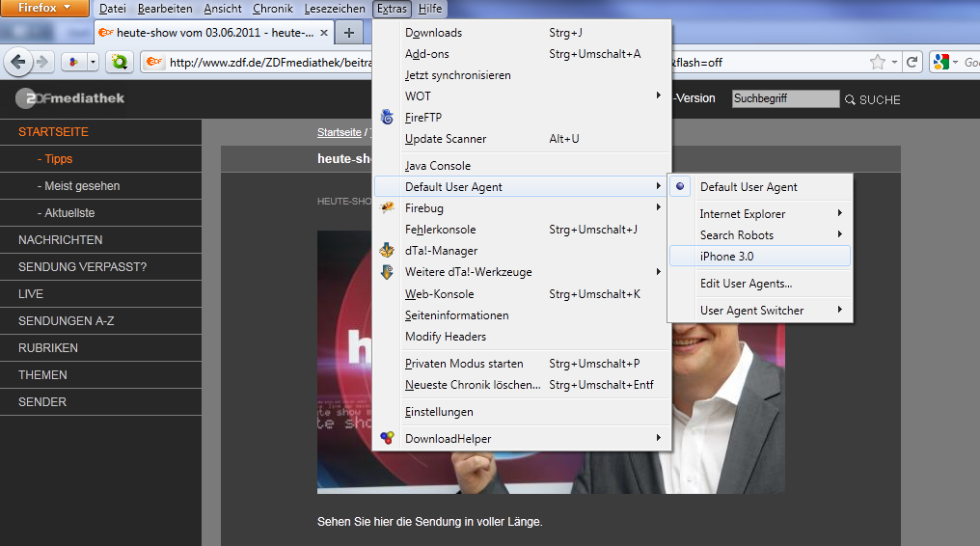This screenshot has width=980, height=546.
Task: Click THEMEN sidebar link
Action: click(x=42, y=375)
